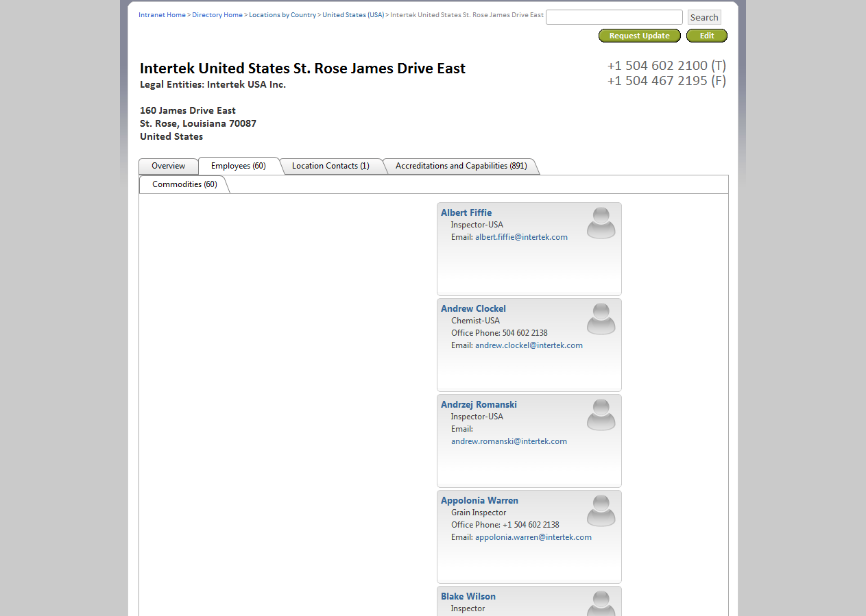Image resolution: width=866 pixels, height=616 pixels.
Task: Click Andrzej Romanski's profile avatar icon
Action: click(601, 415)
